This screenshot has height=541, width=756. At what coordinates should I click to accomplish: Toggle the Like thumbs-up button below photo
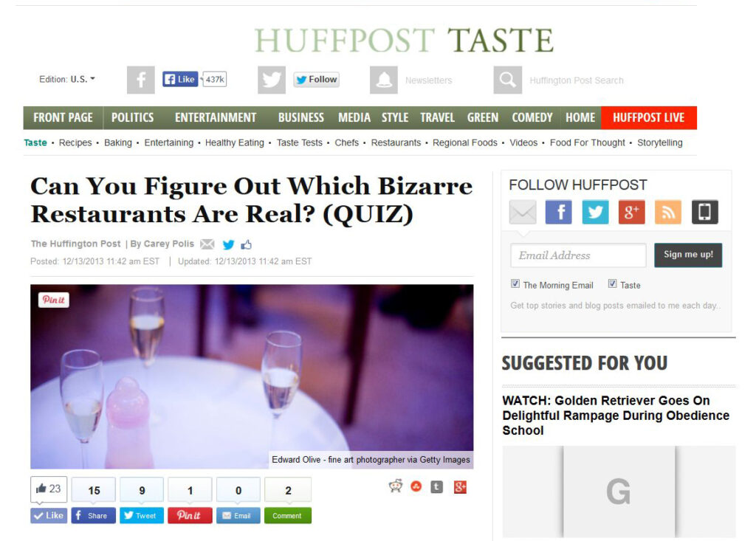pyautogui.click(x=49, y=515)
